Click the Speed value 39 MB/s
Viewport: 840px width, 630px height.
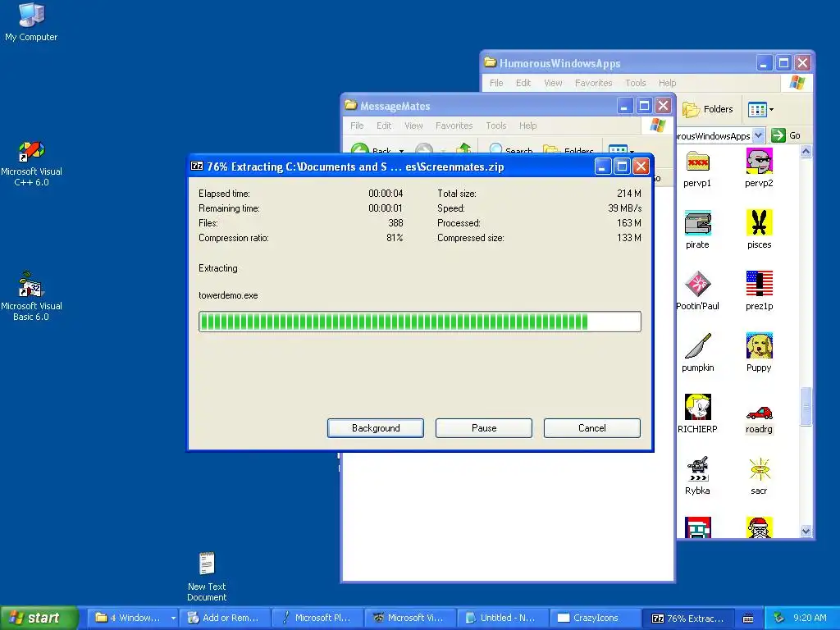coord(624,208)
